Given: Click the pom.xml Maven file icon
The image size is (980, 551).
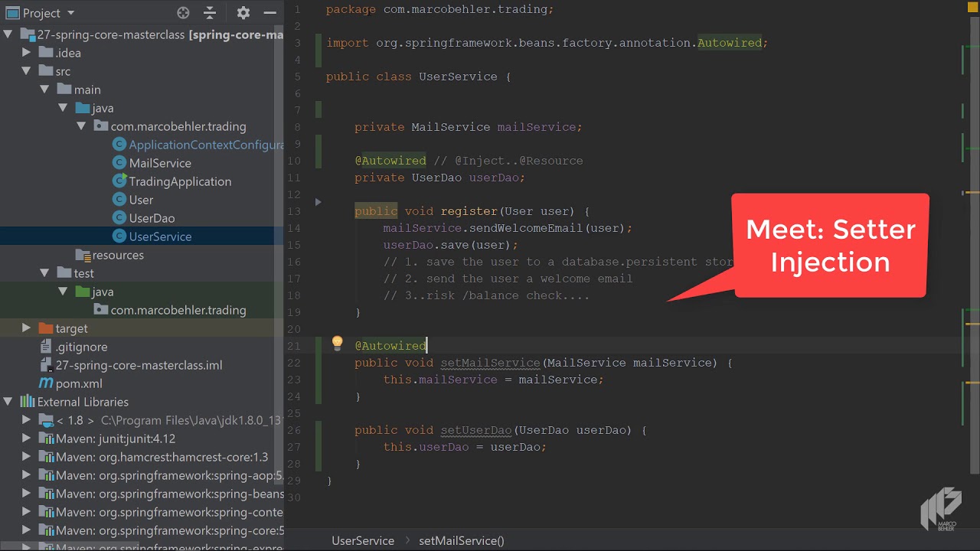Looking at the screenshot, I should [x=45, y=383].
